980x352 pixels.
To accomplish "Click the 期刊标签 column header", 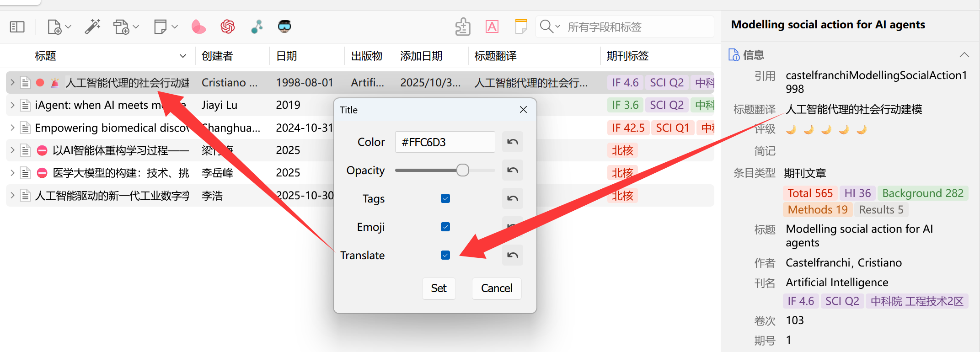I will [x=627, y=56].
